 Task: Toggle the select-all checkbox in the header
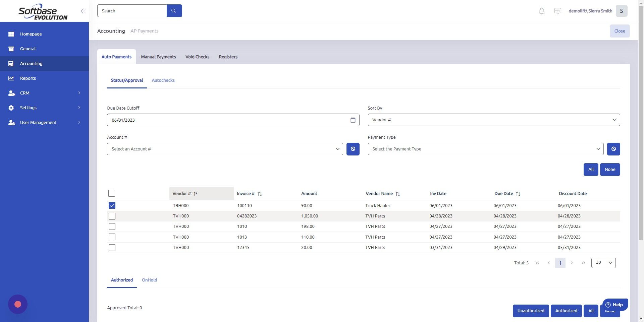click(112, 193)
